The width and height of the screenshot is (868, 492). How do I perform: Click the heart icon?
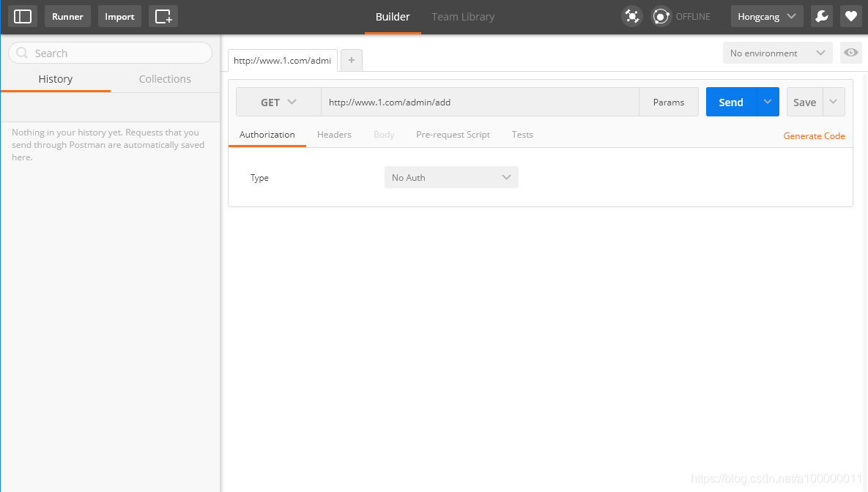point(851,17)
